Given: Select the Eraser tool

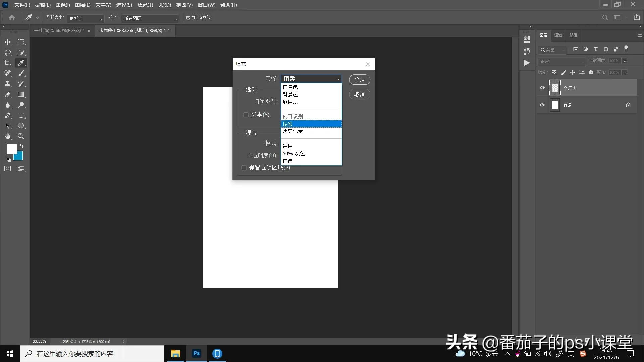Looking at the screenshot, I should click(x=8, y=95).
